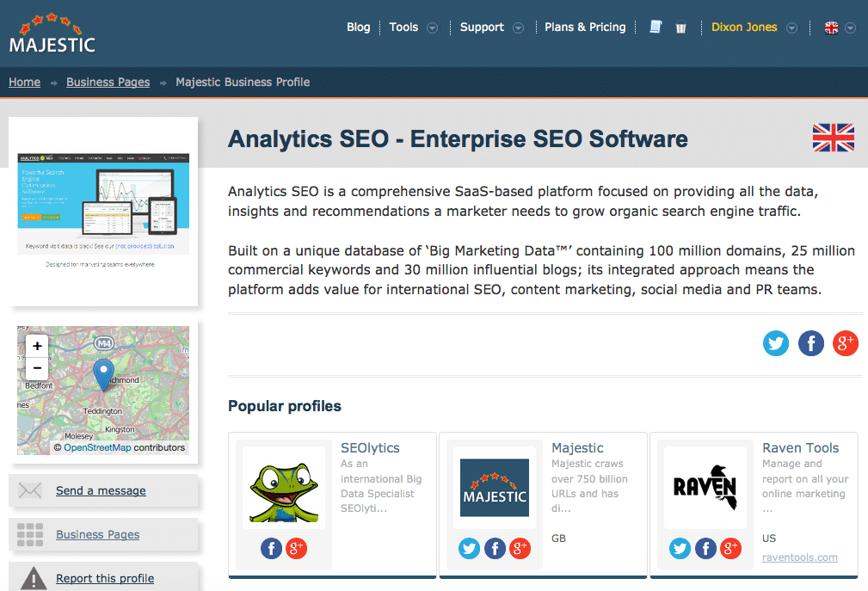Open the OpenStreetMap link on the map
This screenshot has width=868, height=591.
pyautogui.click(x=97, y=447)
